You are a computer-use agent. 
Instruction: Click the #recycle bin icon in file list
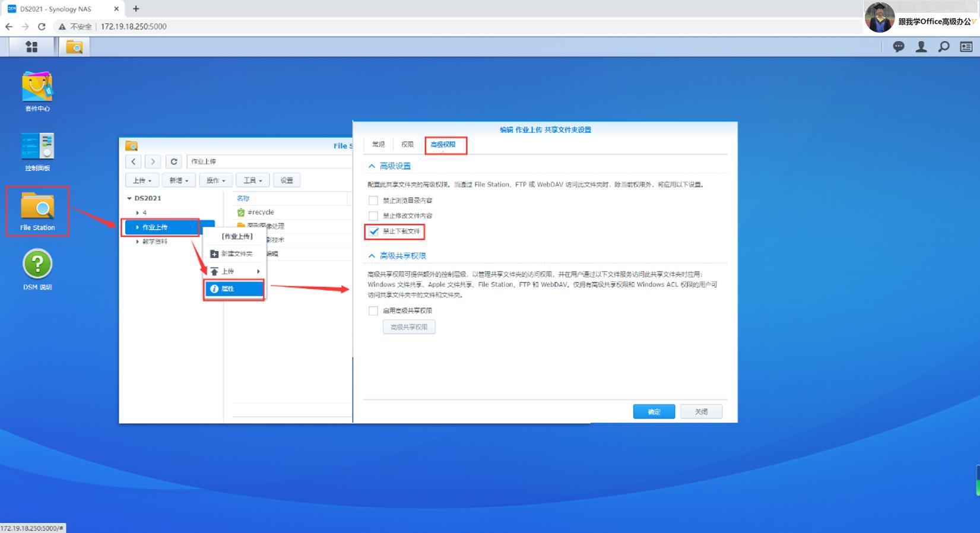coord(241,212)
